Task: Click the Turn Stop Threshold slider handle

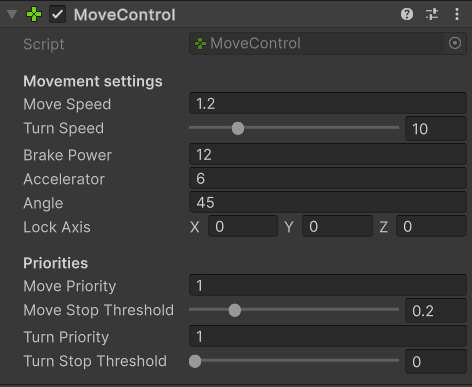Action: [x=195, y=361]
